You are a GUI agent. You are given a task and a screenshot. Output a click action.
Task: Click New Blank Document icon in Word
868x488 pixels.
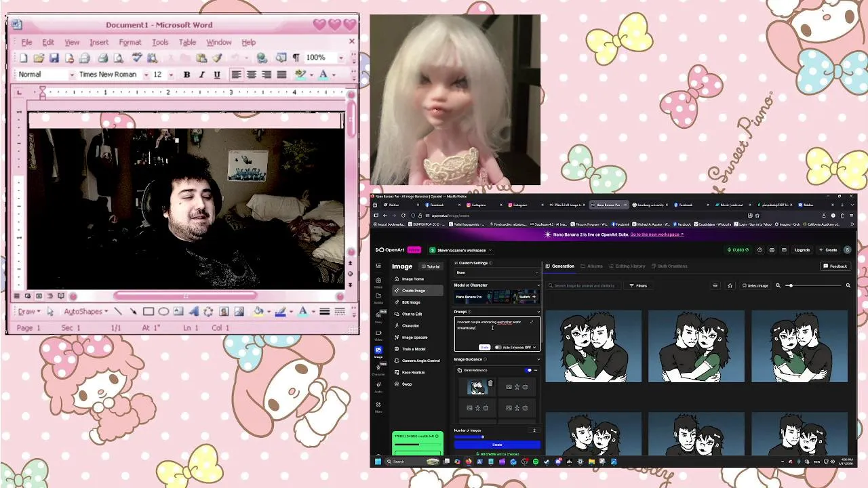pyautogui.click(x=24, y=58)
